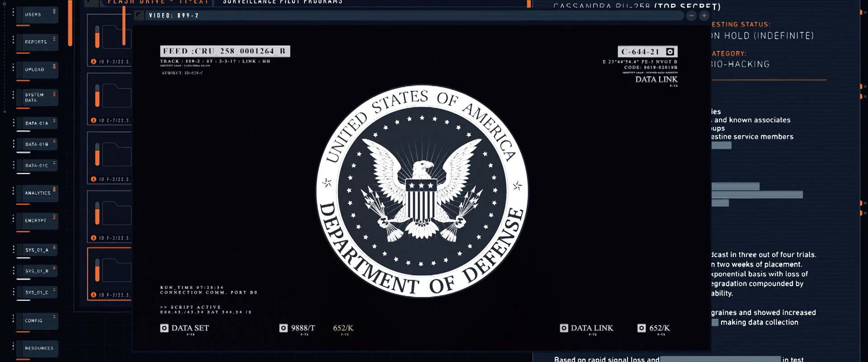Image resolution: width=868 pixels, height=362 pixels.
Task: Switch to SURVEILLANCE PILOT PROGRAMS tab
Action: click(x=283, y=2)
